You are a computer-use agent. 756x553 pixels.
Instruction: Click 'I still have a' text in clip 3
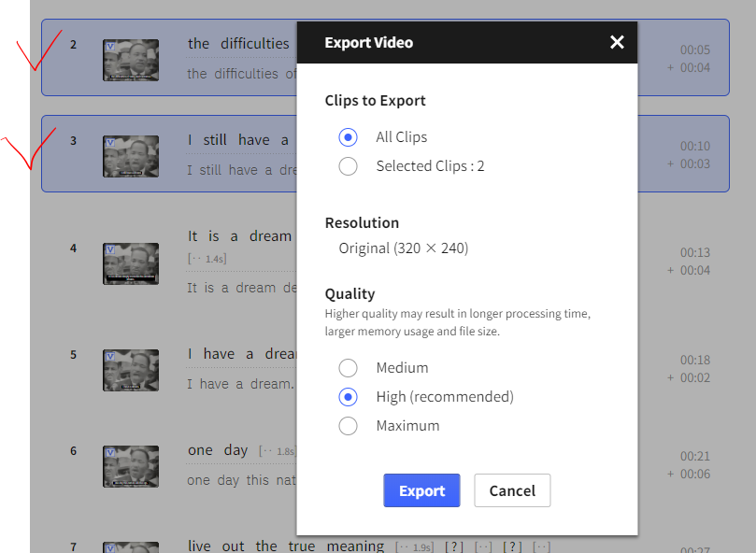click(238, 140)
